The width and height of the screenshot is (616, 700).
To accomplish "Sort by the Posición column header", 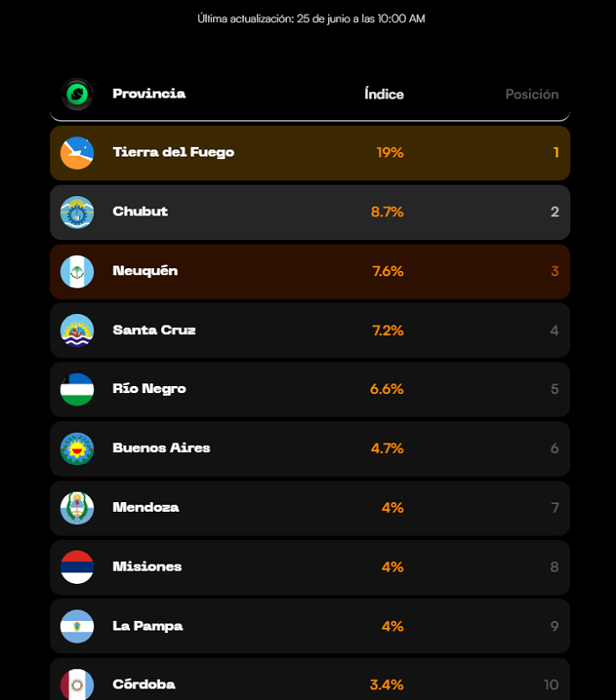I will point(532,94).
